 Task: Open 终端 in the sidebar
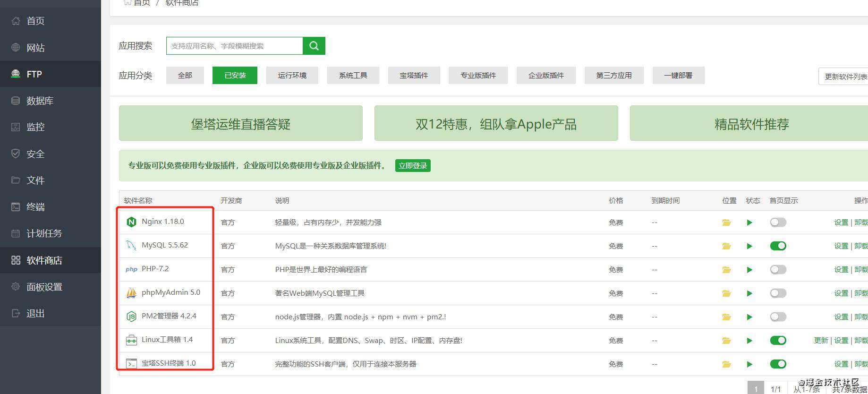tap(51, 206)
